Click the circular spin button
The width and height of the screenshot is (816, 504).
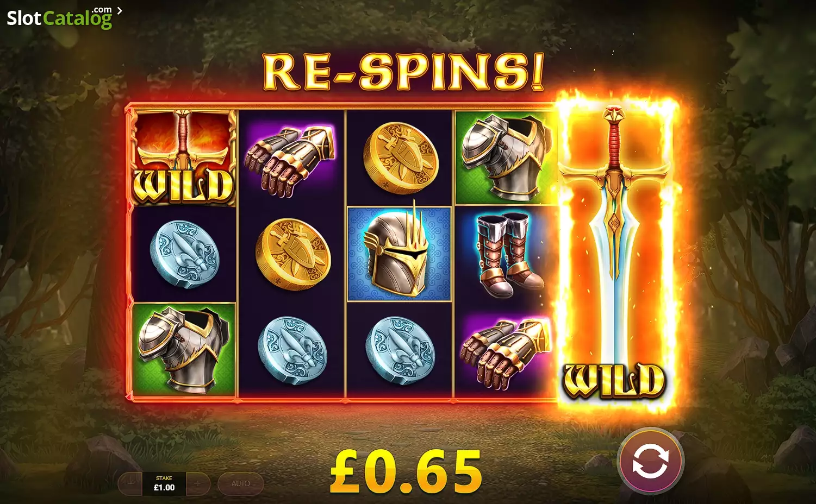650,461
